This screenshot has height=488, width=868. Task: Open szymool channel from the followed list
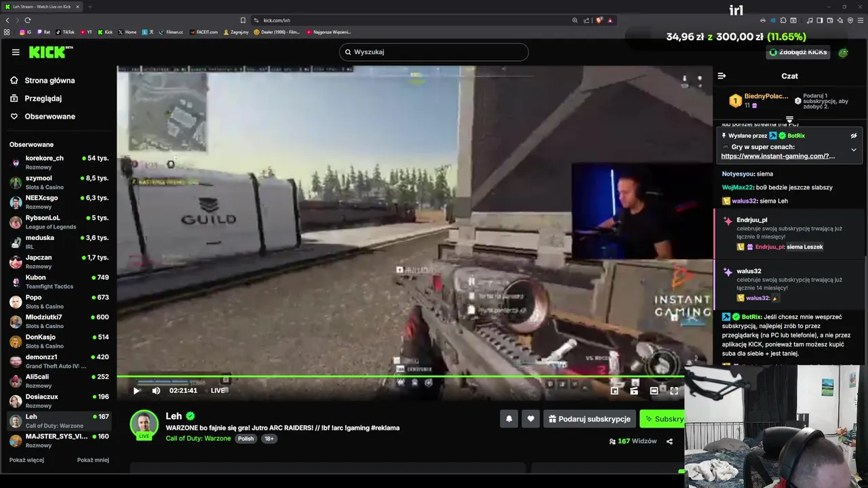pos(58,182)
